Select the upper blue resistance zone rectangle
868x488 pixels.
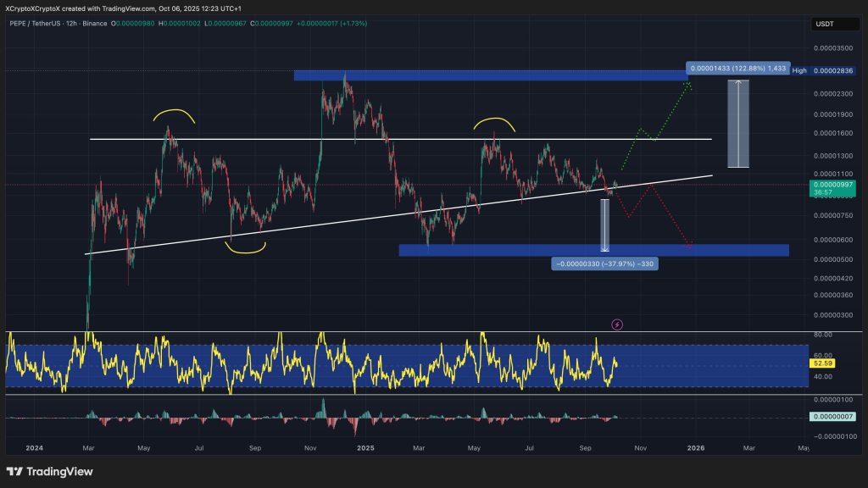466,74
